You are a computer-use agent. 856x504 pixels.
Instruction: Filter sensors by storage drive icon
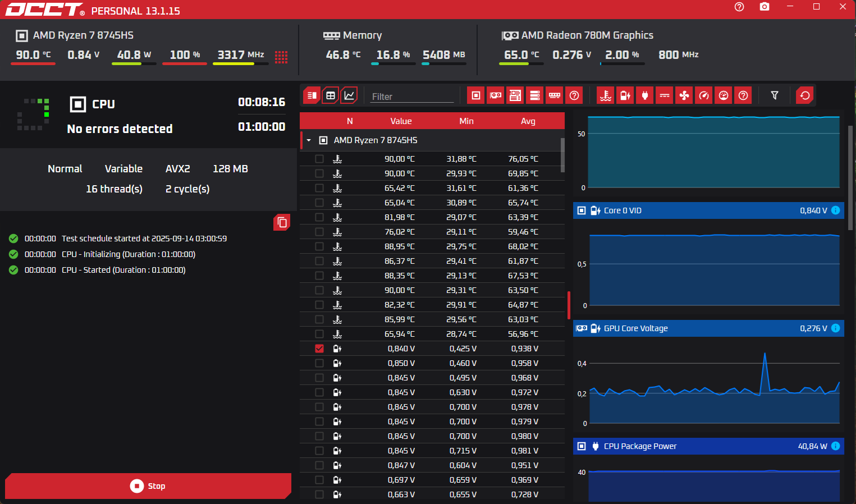[535, 95]
